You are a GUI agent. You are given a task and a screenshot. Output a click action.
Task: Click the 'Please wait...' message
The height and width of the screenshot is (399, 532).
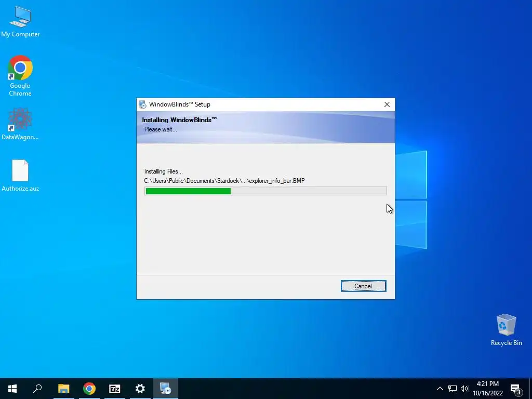click(x=161, y=129)
